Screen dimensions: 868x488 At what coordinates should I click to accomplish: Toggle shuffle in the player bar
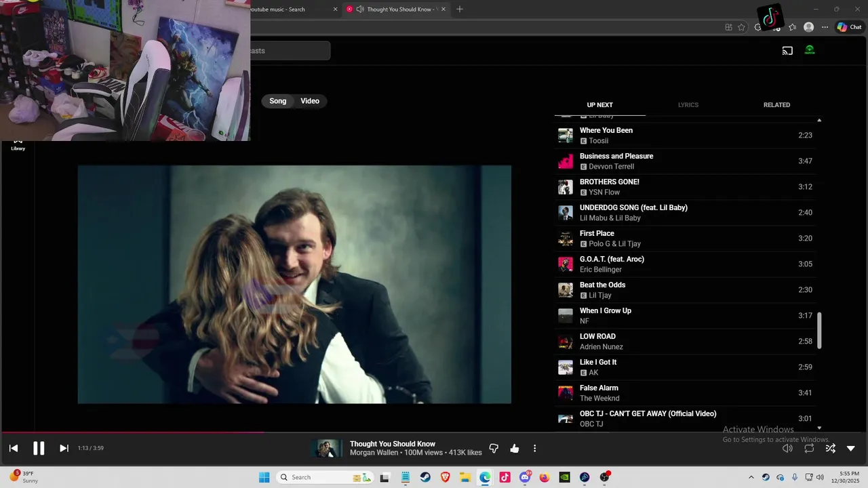pyautogui.click(x=830, y=448)
